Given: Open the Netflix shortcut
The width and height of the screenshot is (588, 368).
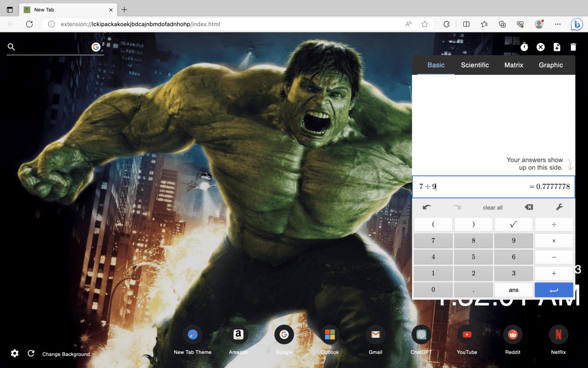Looking at the screenshot, I should tap(558, 335).
